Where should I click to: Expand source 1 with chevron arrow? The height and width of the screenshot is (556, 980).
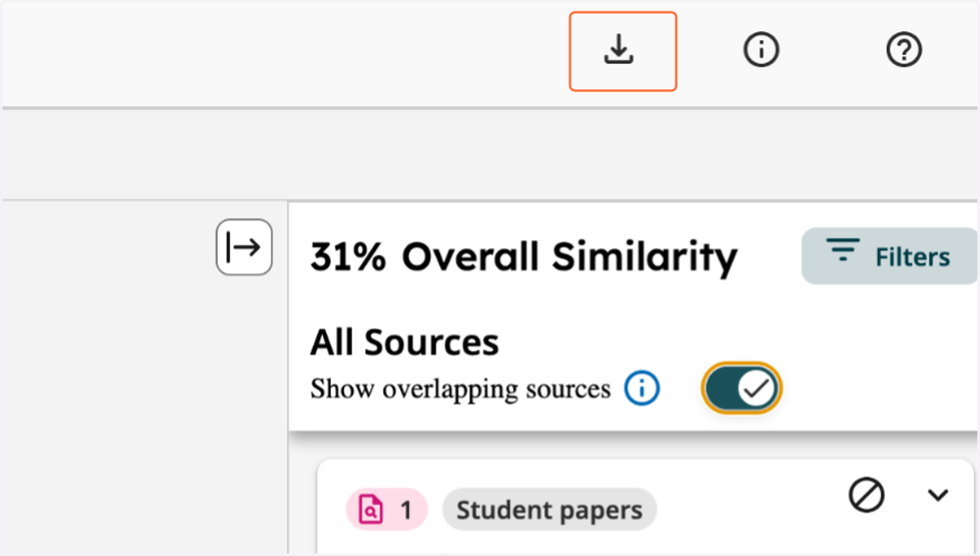(939, 495)
